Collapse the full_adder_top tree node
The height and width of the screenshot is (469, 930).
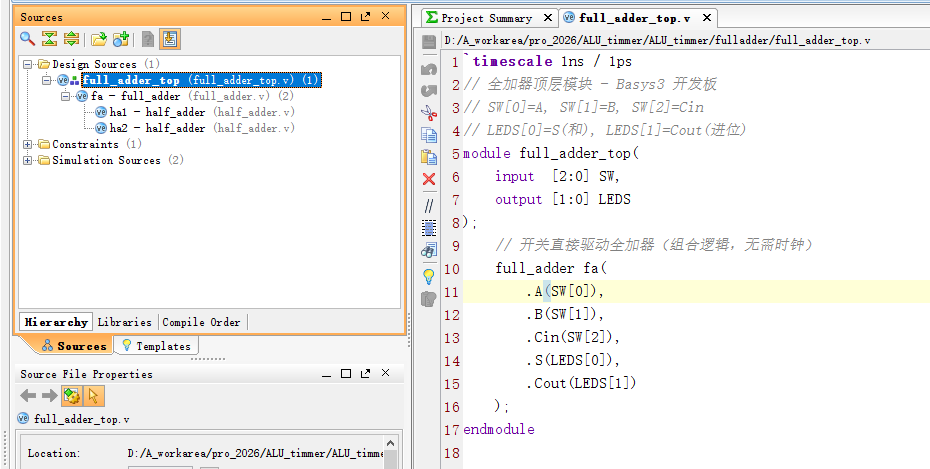click(47, 80)
